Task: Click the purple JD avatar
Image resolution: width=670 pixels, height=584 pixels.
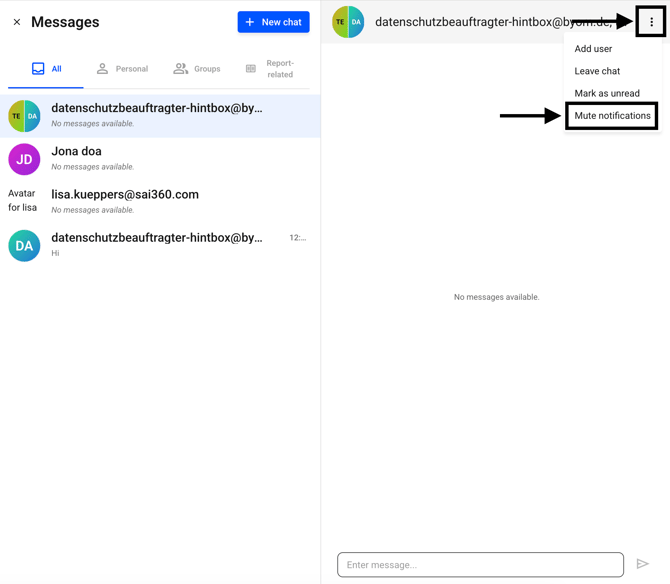Action: pos(24,159)
